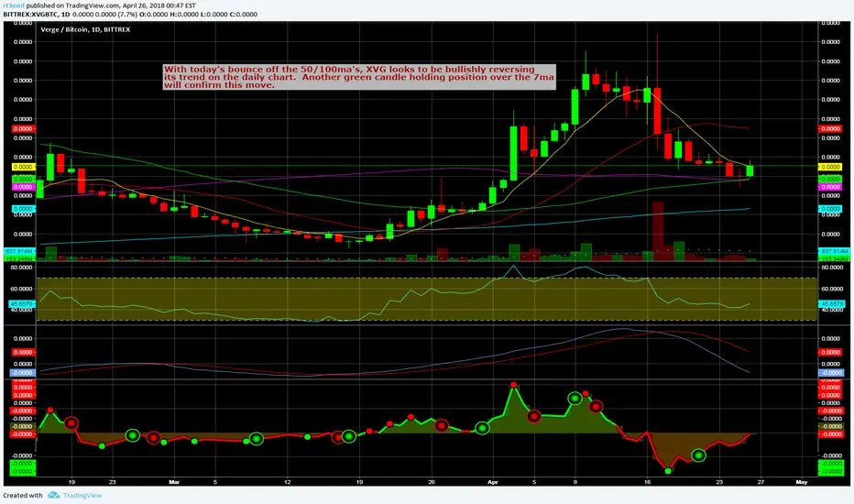Click the green price label on right price axis, main pane

click(x=830, y=179)
